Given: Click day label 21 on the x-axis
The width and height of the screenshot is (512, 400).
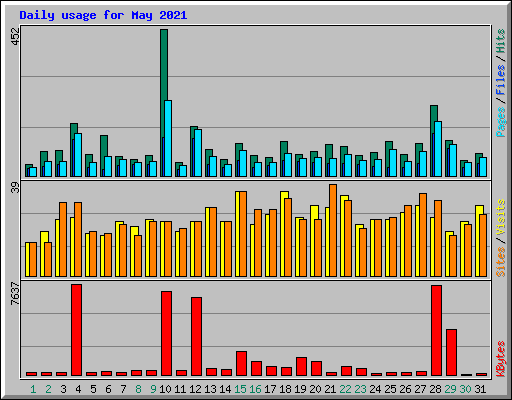Looking at the screenshot, I should pos(330,389).
